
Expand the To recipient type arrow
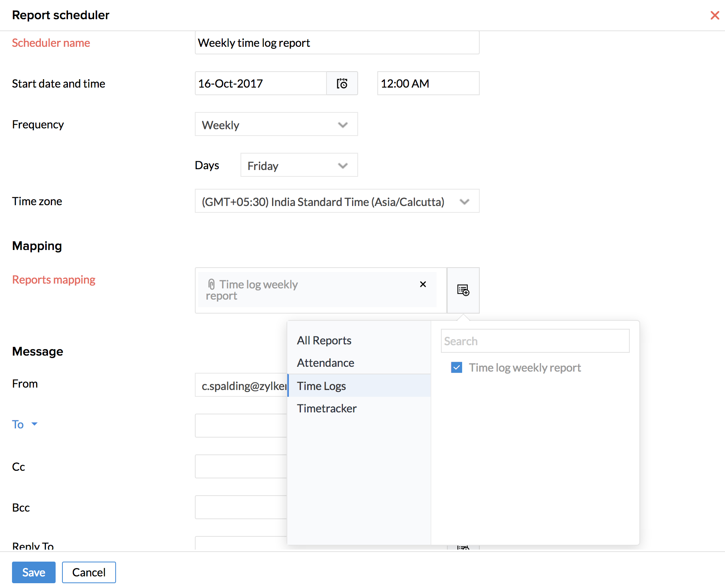34,424
